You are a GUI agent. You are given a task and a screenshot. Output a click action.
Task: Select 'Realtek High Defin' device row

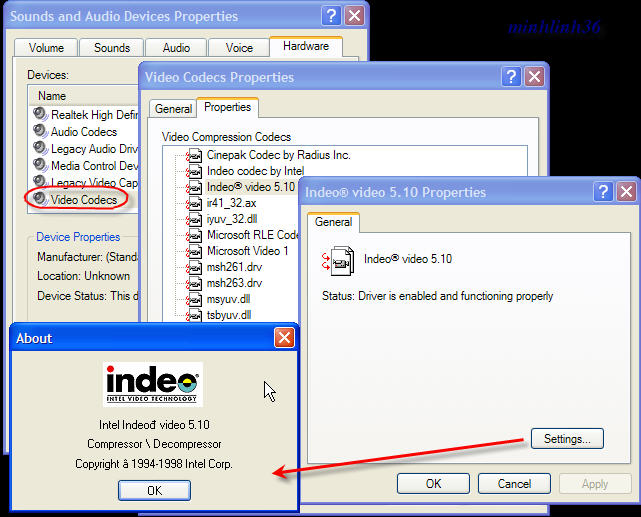(85, 114)
